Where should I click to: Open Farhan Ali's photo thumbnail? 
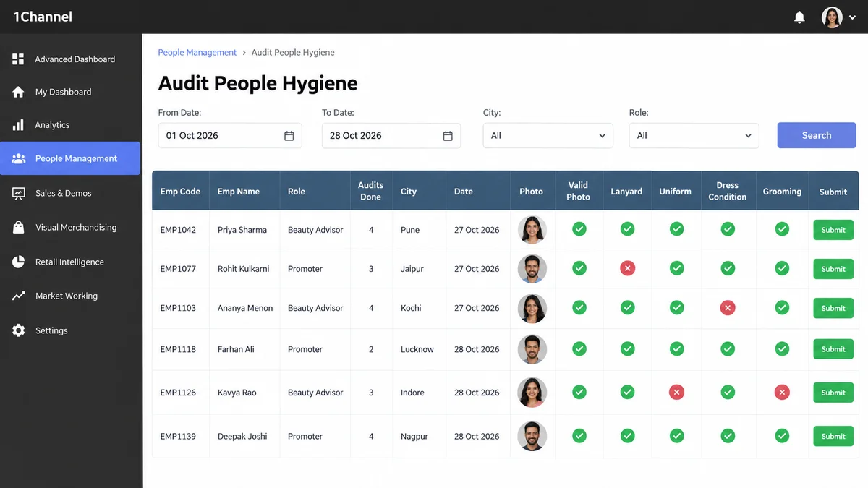click(532, 349)
